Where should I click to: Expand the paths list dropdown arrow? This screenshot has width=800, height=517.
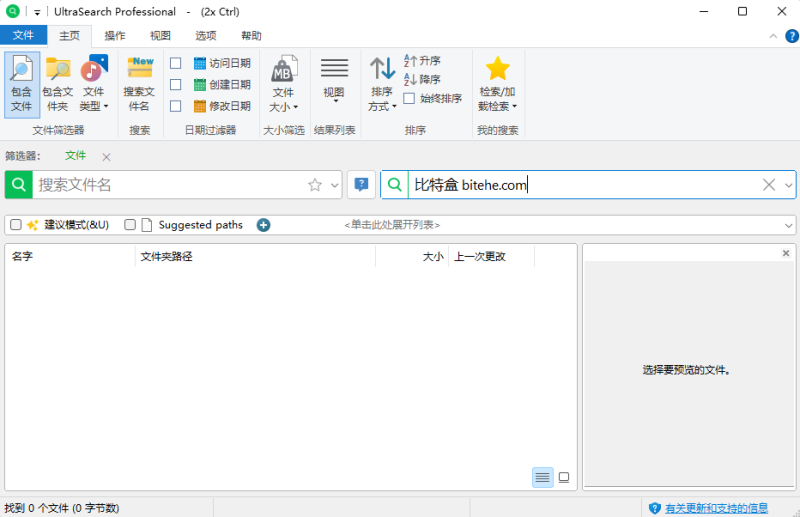(x=788, y=225)
